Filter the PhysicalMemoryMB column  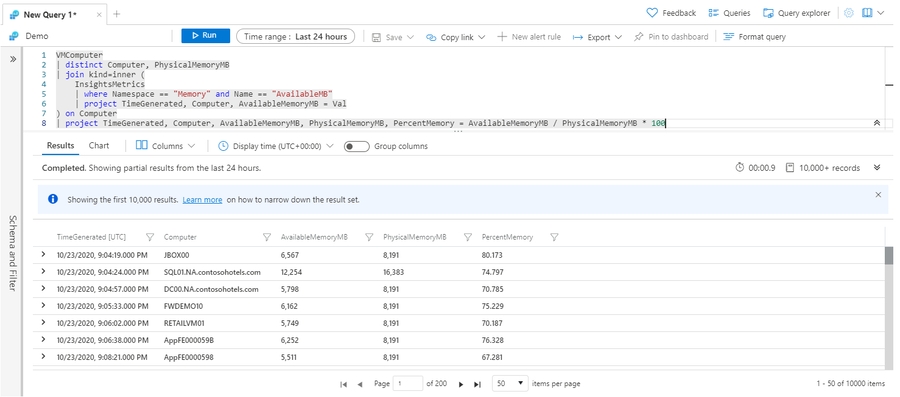468,237
